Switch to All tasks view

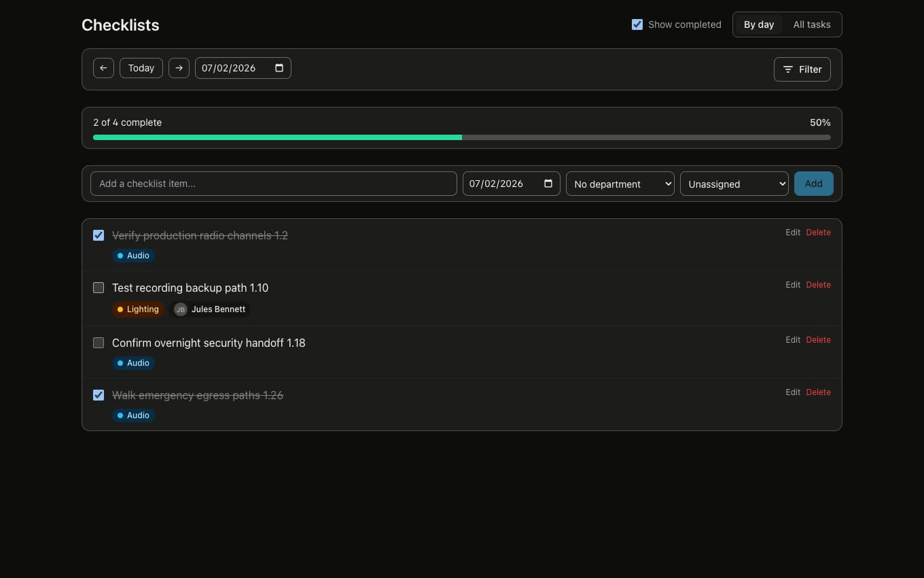[812, 24]
